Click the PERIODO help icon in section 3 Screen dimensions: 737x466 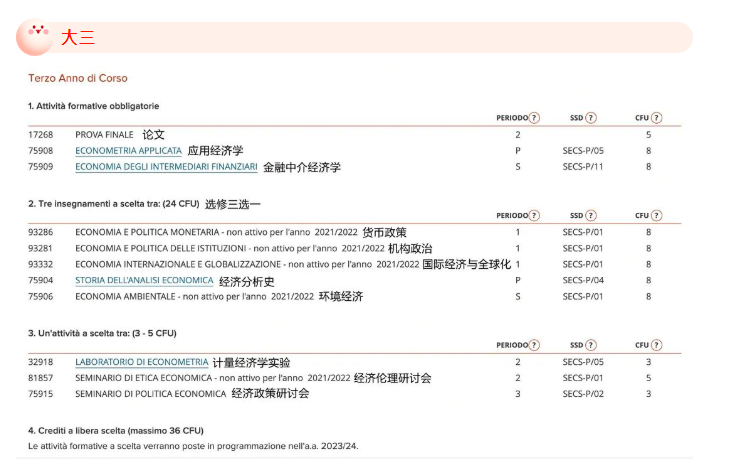coord(534,345)
